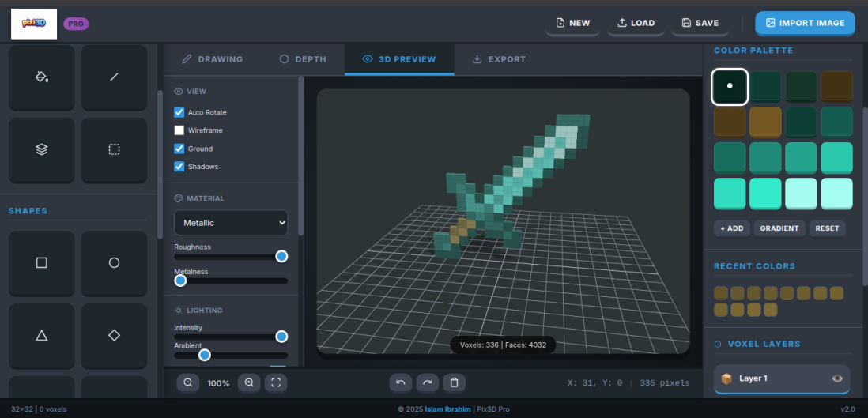Select the dashed rectangle selection tool
Screen dimensions: 868x418
114,149
